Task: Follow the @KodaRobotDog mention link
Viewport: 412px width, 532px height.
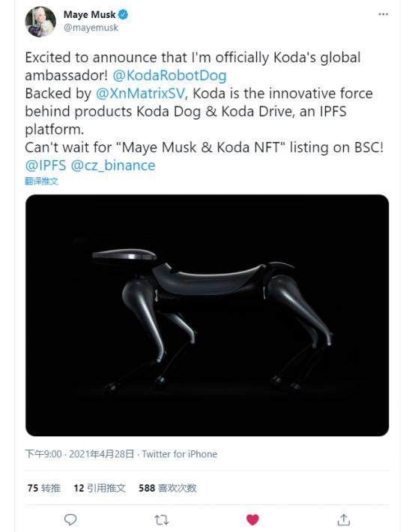Action: click(169, 76)
